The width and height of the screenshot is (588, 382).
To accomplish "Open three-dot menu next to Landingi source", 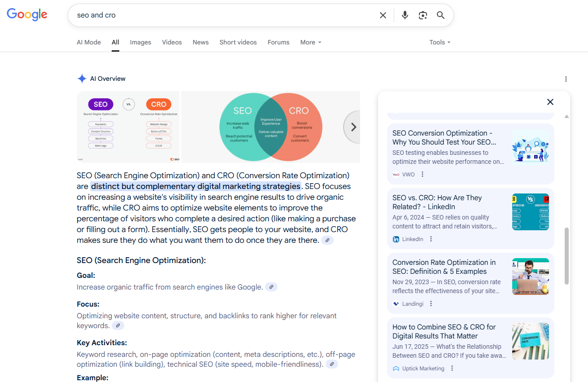I will (431, 304).
